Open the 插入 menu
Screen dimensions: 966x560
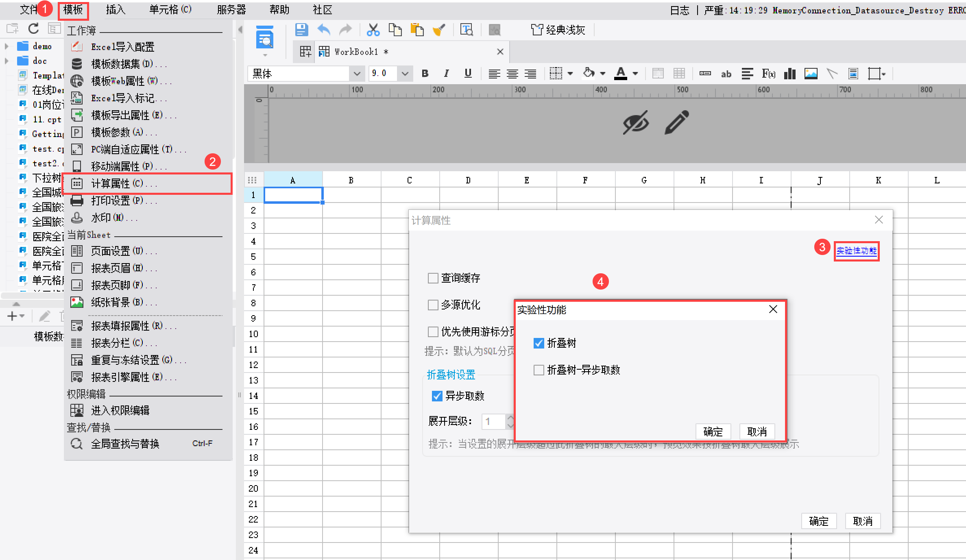click(x=116, y=10)
